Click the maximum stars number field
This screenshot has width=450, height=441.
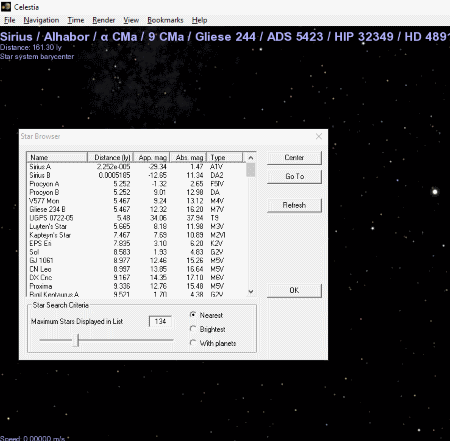coord(160,321)
